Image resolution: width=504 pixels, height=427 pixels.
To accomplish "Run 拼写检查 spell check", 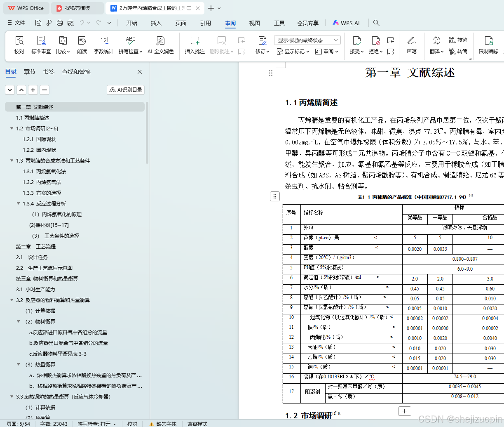I will point(130,45).
